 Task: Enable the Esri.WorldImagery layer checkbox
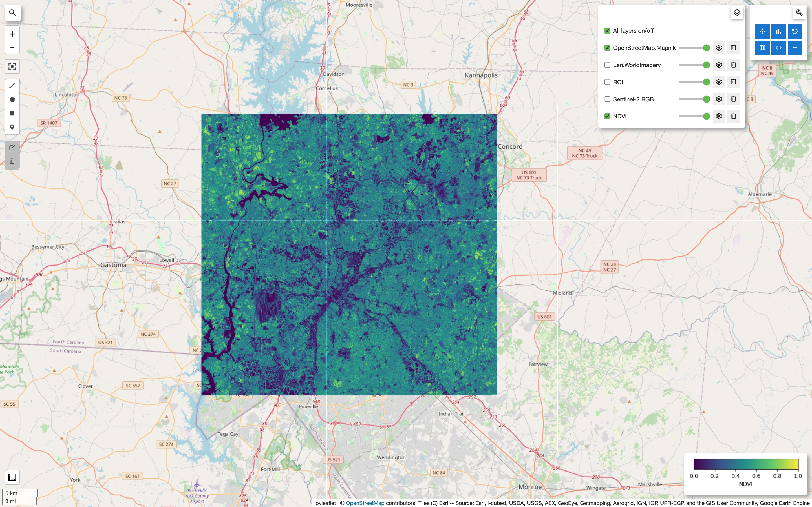pyautogui.click(x=607, y=65)
